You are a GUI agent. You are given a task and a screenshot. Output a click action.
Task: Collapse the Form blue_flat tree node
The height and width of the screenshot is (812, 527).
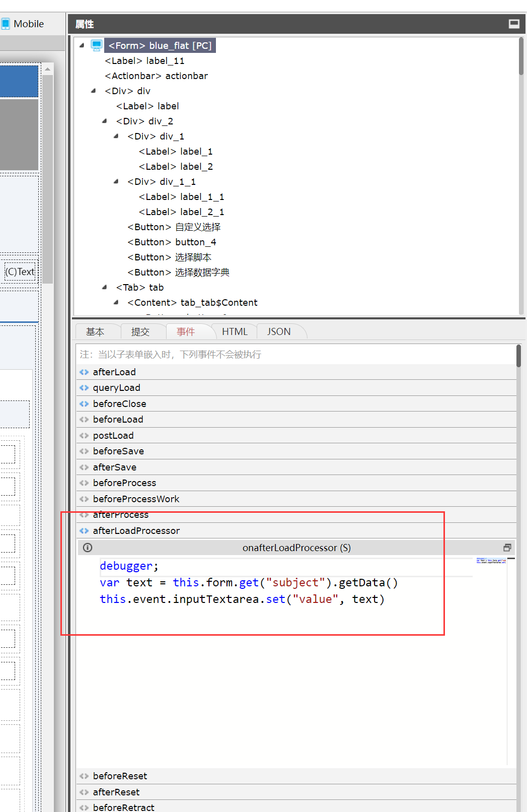pyautogui.click(x=82, y=45)
